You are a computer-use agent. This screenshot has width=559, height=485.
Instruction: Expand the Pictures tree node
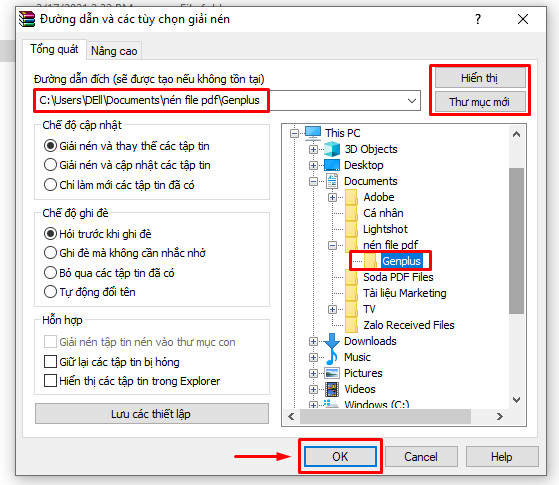pyautogui.click(x=313, y=373)
